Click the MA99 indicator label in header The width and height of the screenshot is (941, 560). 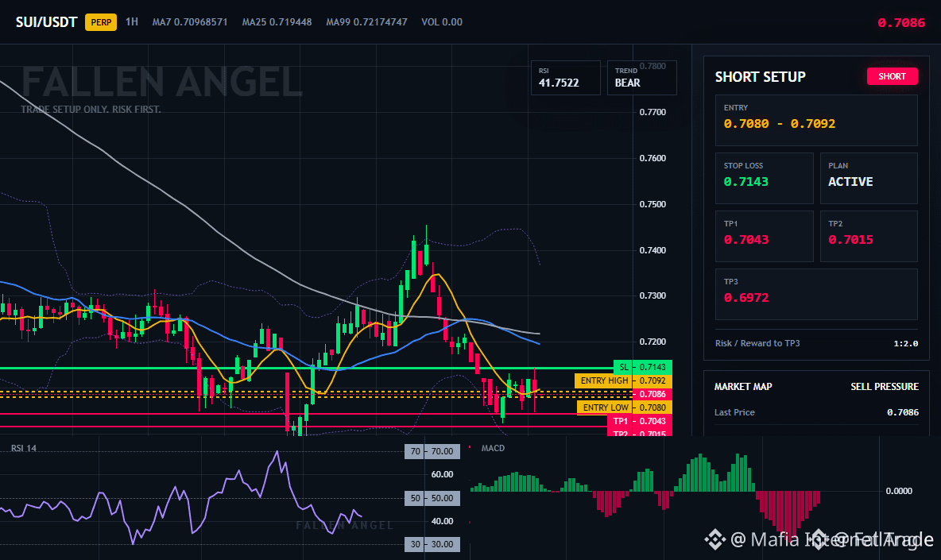366,22
